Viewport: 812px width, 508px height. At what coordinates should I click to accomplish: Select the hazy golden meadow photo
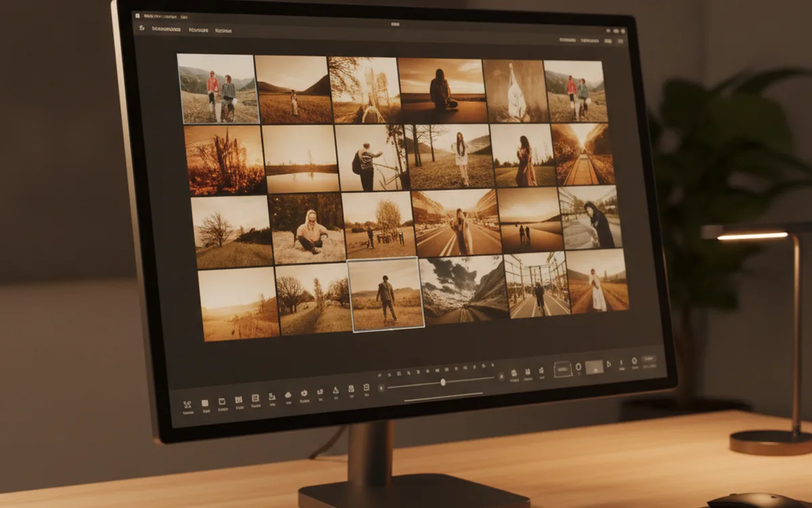click(x=239, y=304)
